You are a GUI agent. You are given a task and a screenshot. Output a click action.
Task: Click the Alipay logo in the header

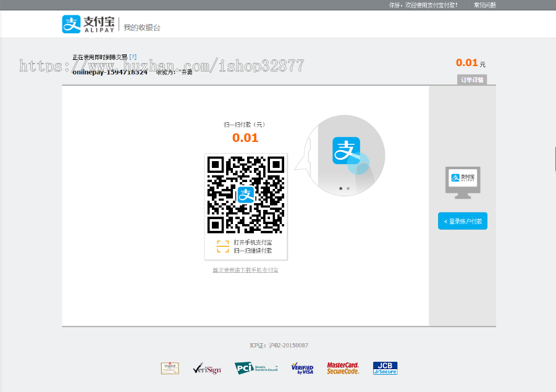click(88, 24)
